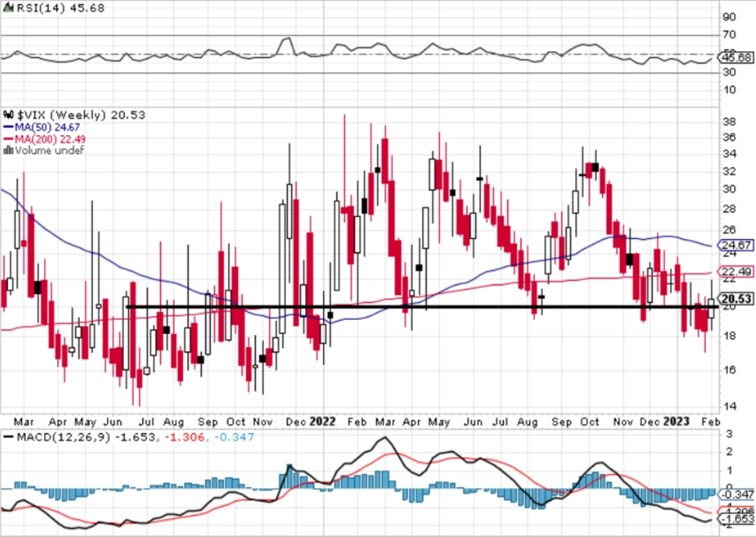Image resolution: width=756 pixels, height=537 pixels.
Task: Select the blue MA(50) legend line
Action: 8,127
